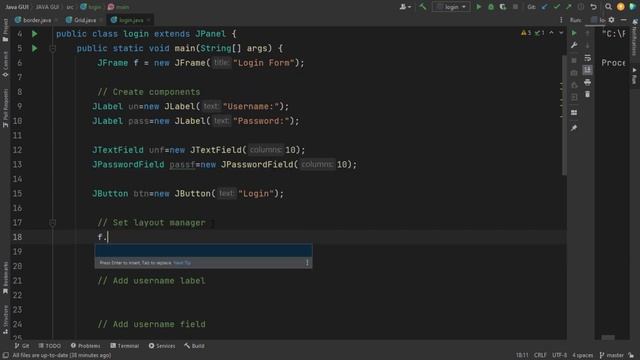The image size is (640, 360).
Task: Open the orange avatar in the toolbar
Action: pos(620,7)
